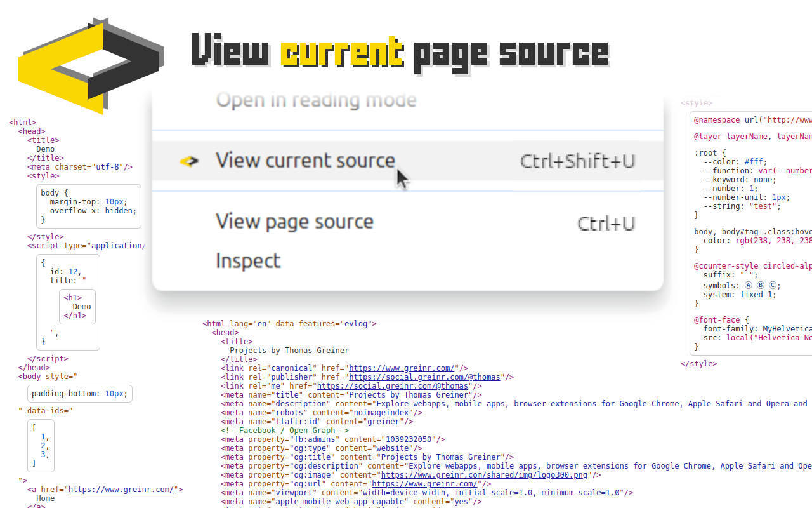Open the canonical link URL www.greinr.com
812x508 pixels.
tap(402, 368)
